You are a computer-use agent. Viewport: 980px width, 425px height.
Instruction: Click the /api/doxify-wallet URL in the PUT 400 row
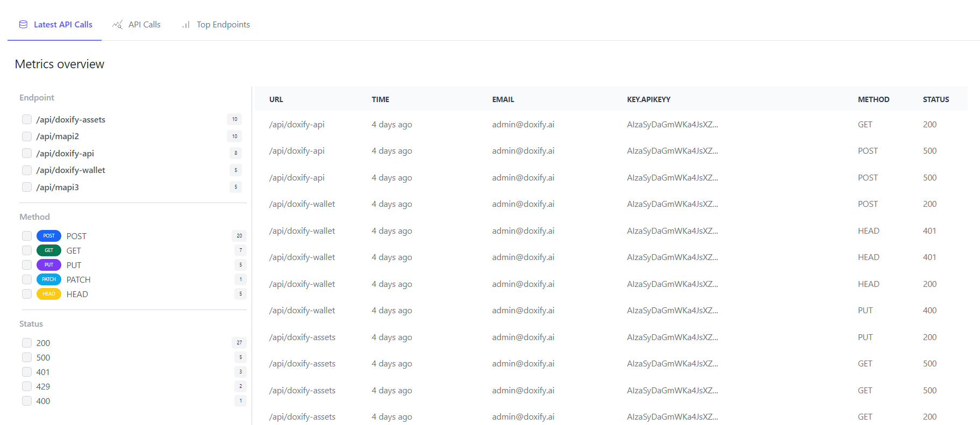click(302, 310)
